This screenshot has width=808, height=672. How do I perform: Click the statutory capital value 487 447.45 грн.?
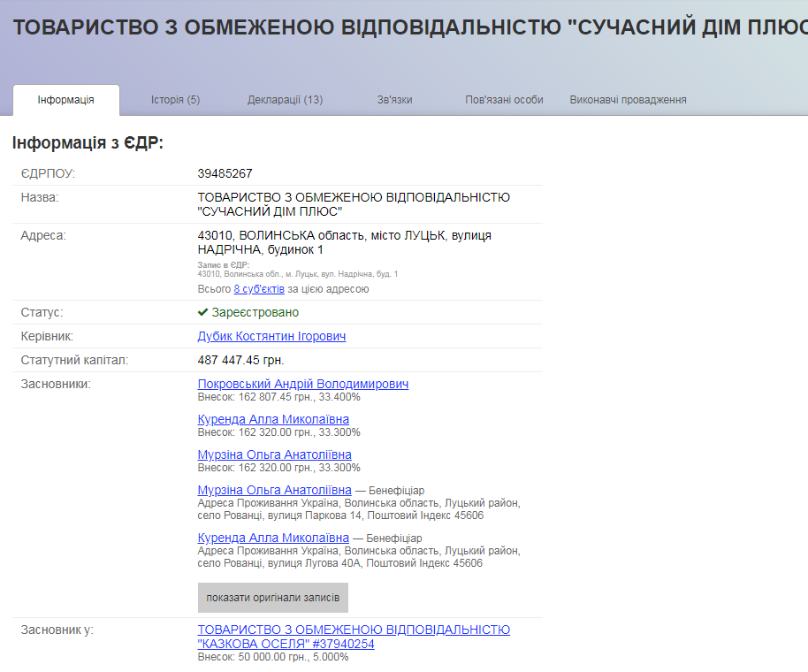coord(241,360)
